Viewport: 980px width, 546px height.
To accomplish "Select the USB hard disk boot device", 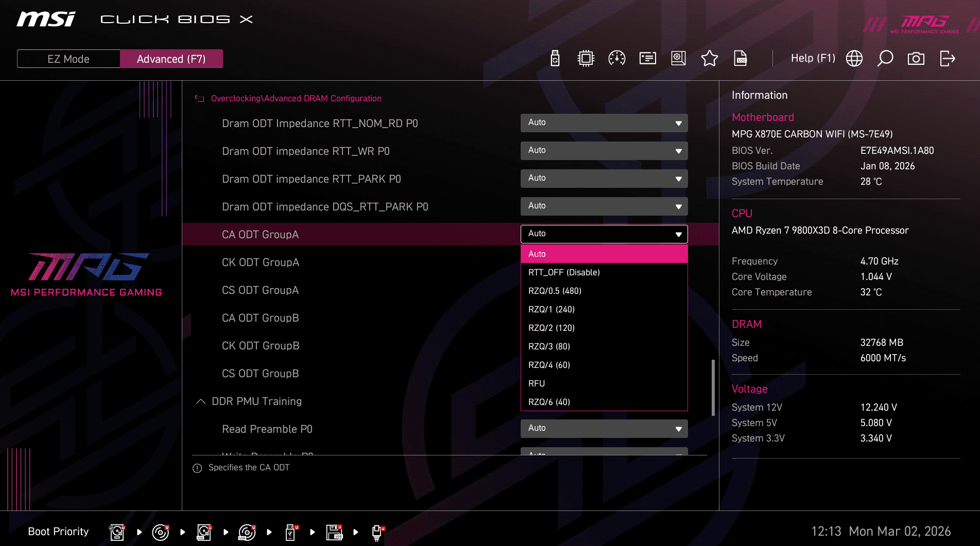I will click(204, 532).
